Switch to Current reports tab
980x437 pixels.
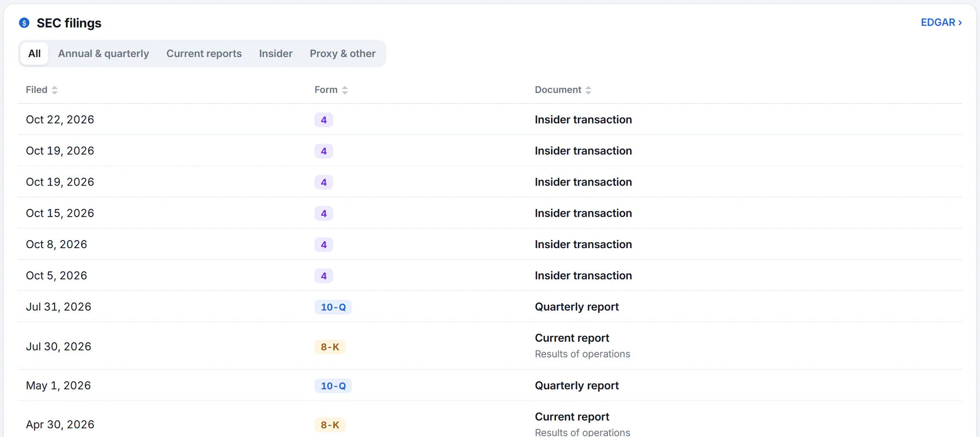point(204,53)
